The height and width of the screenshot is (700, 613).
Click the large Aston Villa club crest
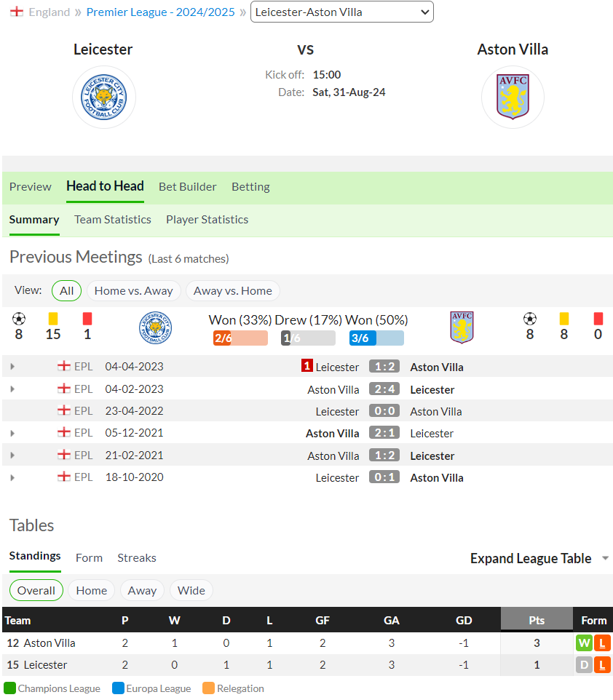coord(513,97)
